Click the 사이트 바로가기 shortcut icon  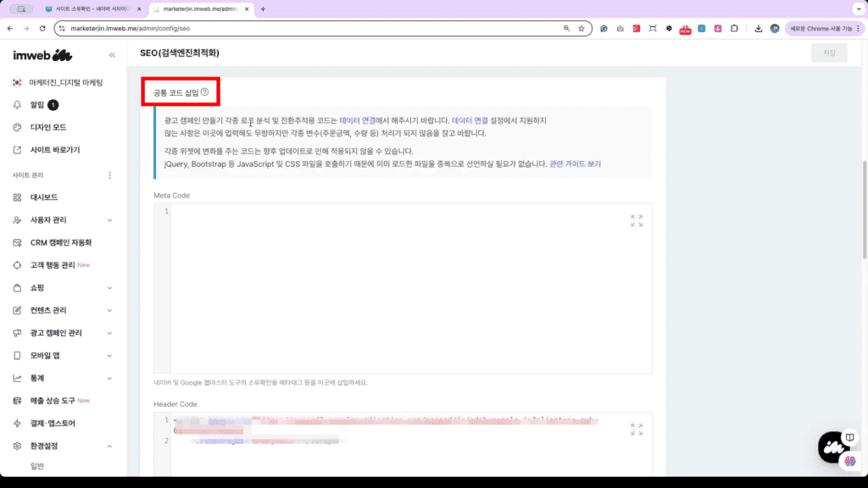point(15,150)
